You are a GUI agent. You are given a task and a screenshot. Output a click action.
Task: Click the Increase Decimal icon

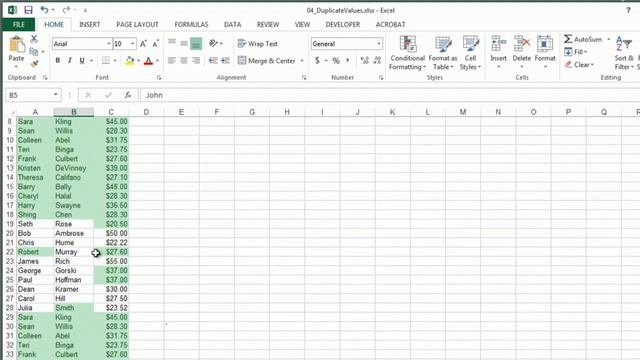(364, 60)
